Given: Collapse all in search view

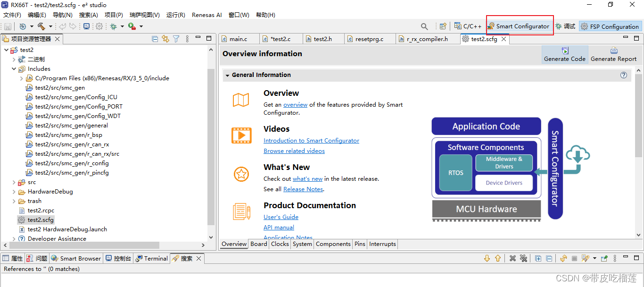Looking at the screenshot, I should tap(549, 258).
